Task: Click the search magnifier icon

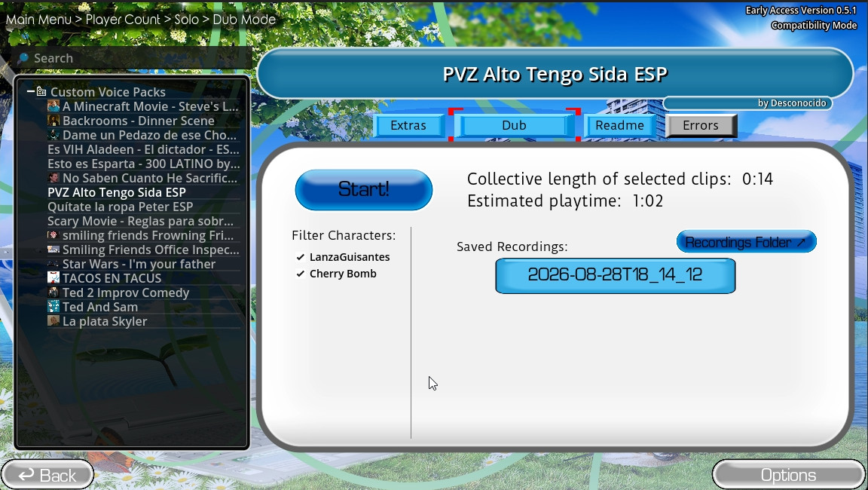Action: 23,58
